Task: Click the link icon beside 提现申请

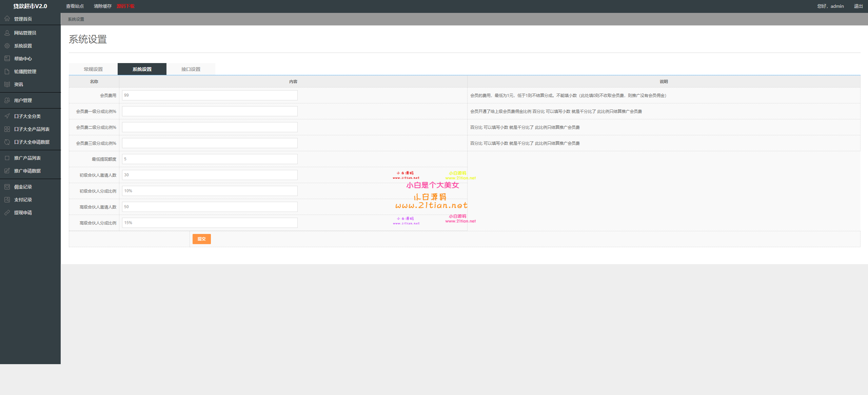Action: (7, 213)
